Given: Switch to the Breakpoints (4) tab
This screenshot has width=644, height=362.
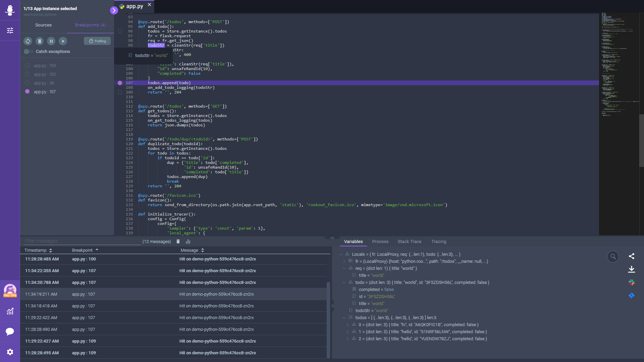Looking at the screenshot, I should pos(90,25).
